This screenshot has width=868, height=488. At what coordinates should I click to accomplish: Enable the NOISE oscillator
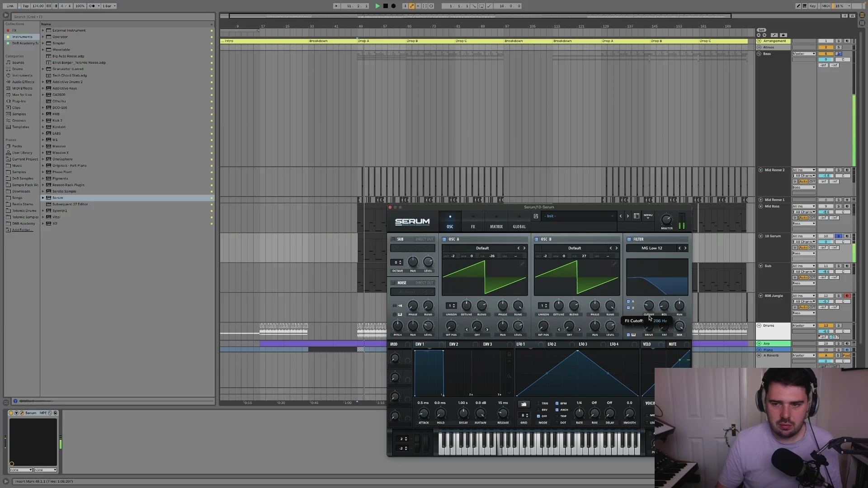tap(393, 283)
